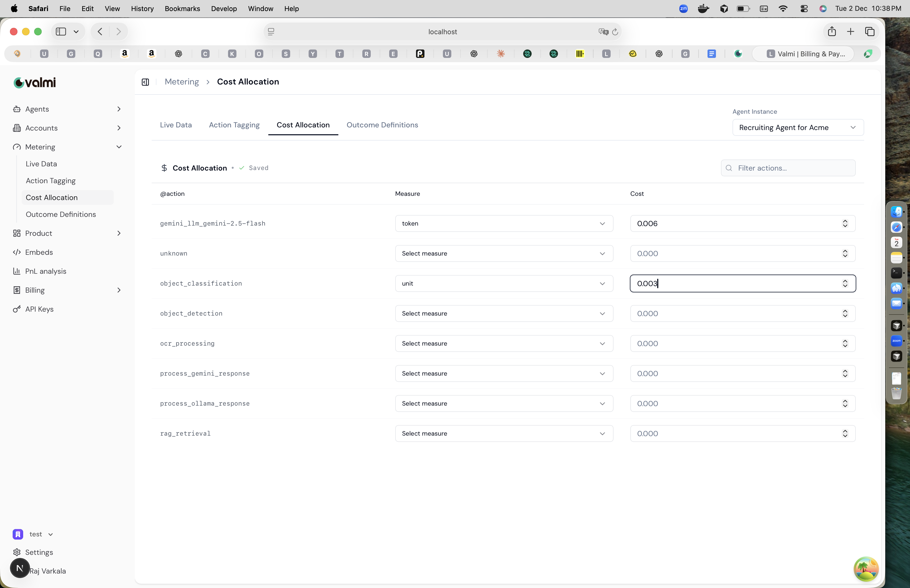
Task: Collapse the sidebar with the panel toggle icon
Action: point(145,82)
